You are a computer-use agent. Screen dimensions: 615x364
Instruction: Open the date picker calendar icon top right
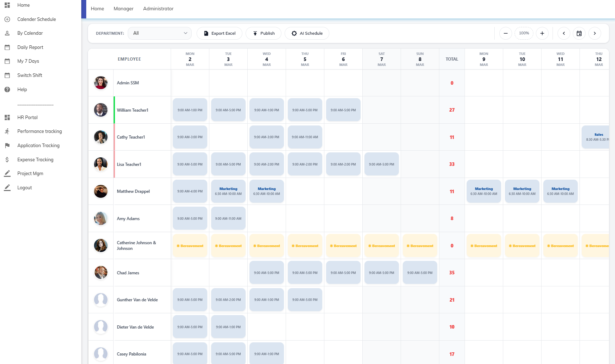[579, 33]
